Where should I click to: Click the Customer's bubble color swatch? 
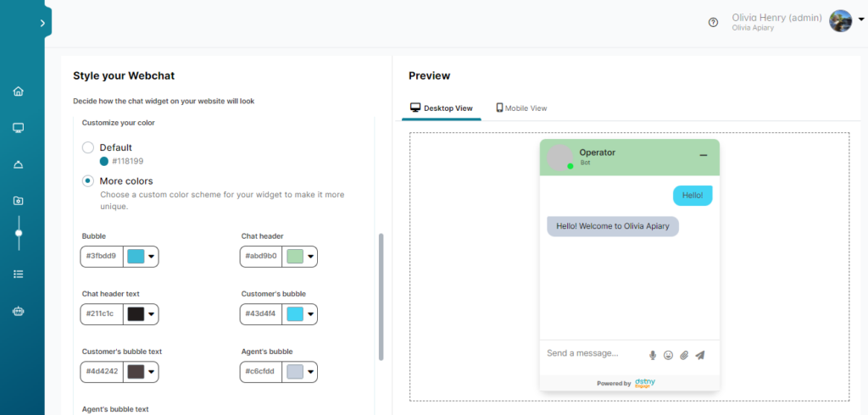click(295, 314)
